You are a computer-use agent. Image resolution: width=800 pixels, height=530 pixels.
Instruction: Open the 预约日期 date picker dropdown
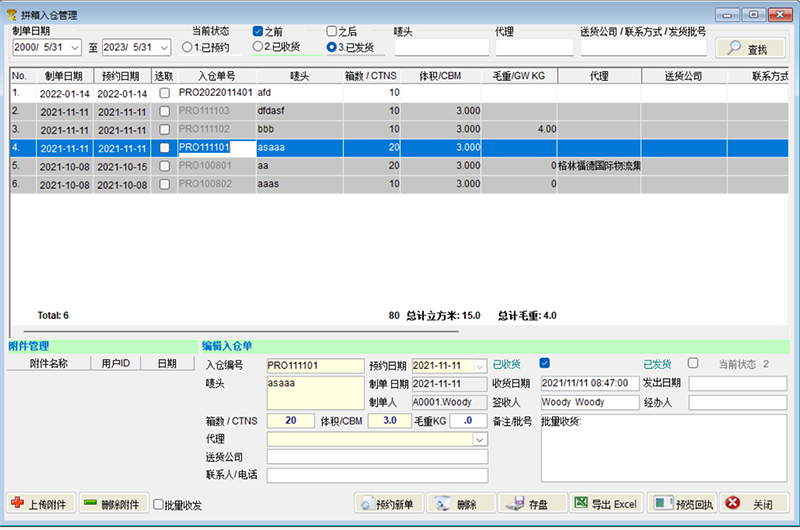[479, 366]
